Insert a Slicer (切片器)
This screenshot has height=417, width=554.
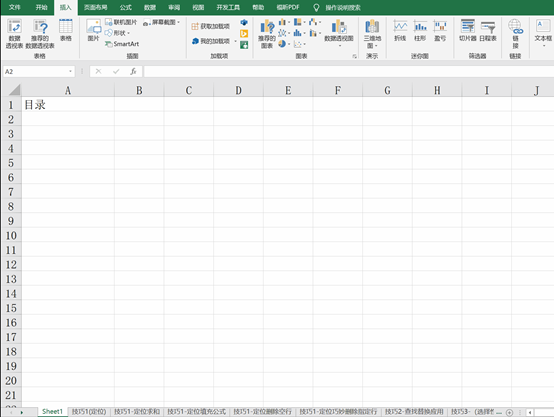[468, 30]
